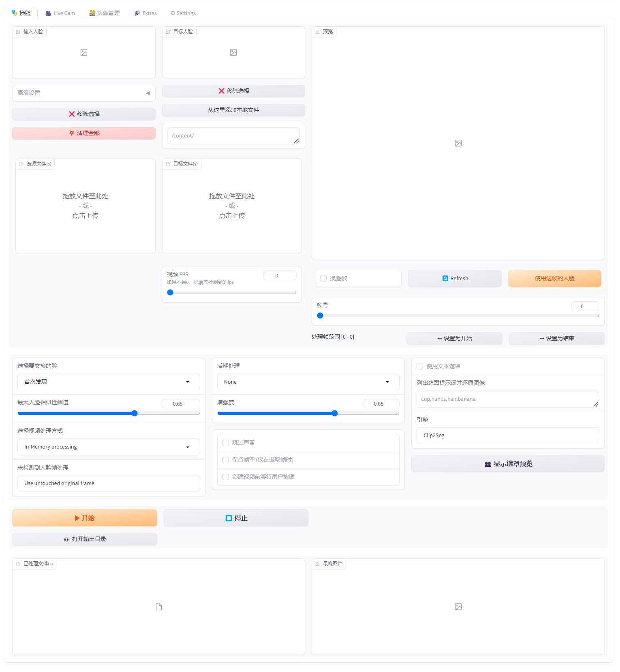Click the red X 移除选择 under 目标人脸
Image resolution: width=620 pixels, height=672 pixels.
233,91
